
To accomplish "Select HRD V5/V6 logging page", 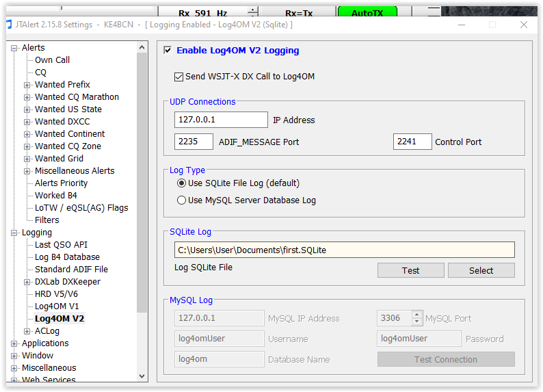I will click(56, 294).
